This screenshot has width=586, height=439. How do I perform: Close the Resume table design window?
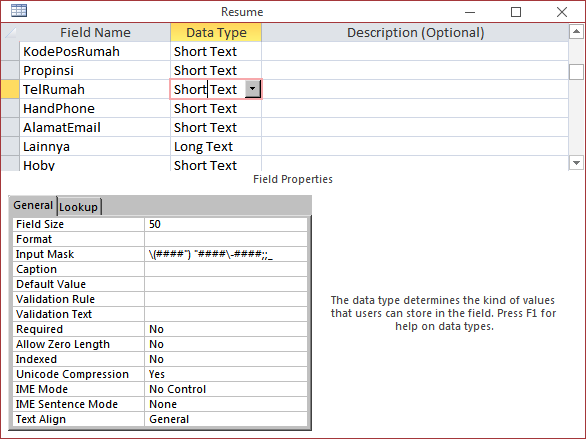(562, 12)
